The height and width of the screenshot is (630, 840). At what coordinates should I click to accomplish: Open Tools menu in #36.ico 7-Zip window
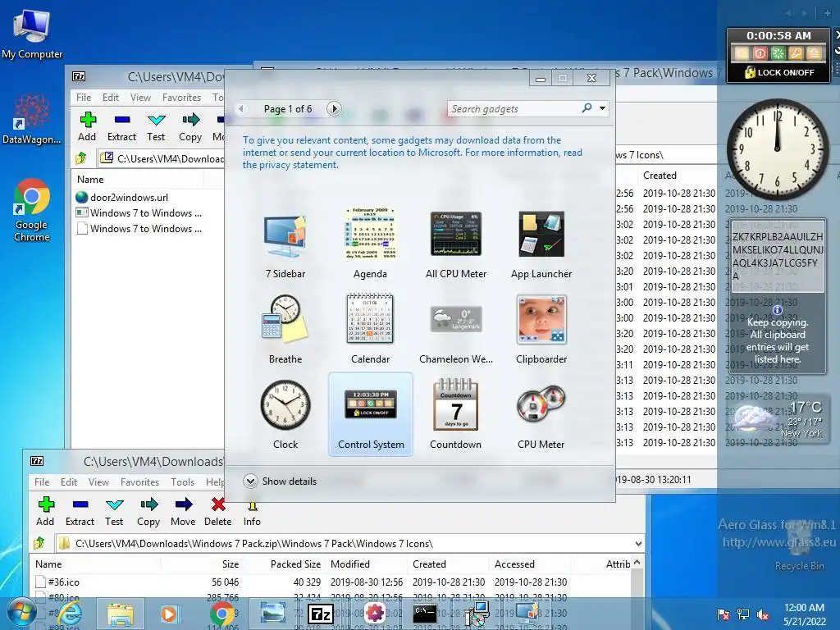pyautogui.click(x=183, y=482)
